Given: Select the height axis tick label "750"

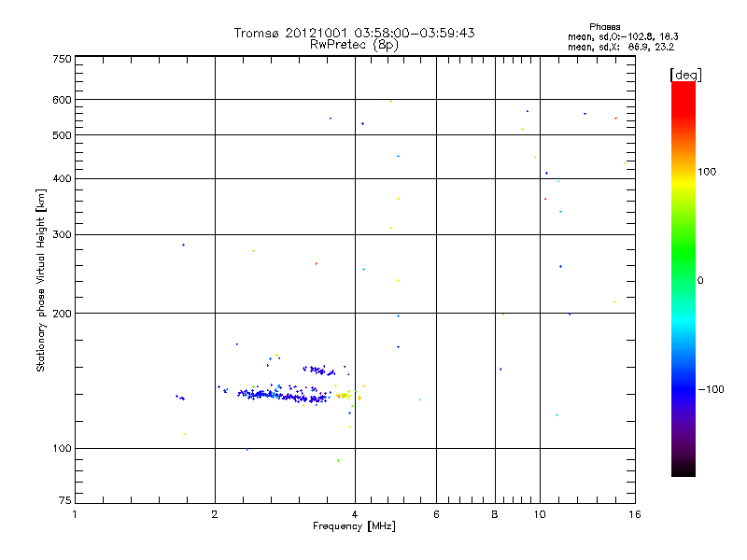Looking at the screenshot, I should [63, 59].
